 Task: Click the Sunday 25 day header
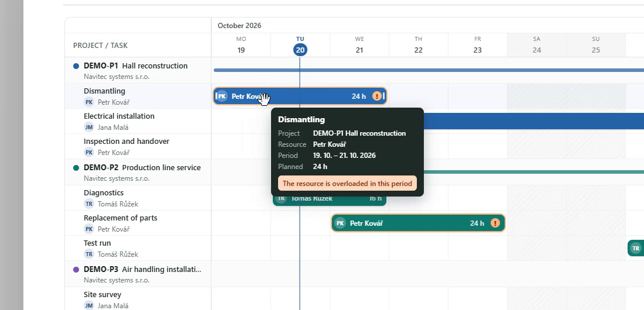595,45
